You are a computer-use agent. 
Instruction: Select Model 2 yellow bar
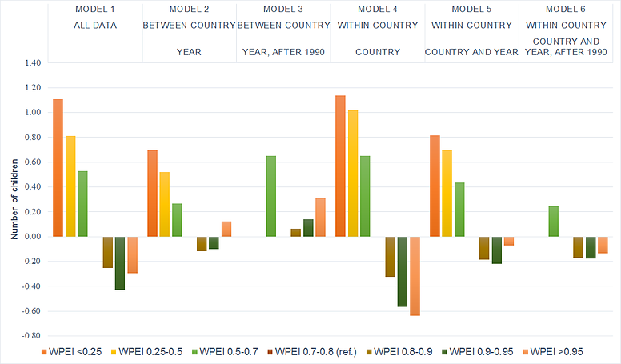(165, 204)
